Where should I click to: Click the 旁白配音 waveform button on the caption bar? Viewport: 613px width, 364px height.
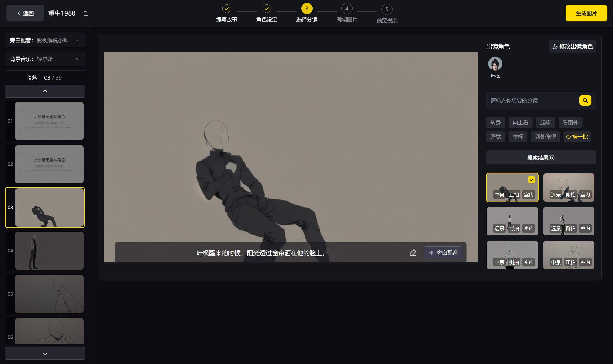point(443,253)
